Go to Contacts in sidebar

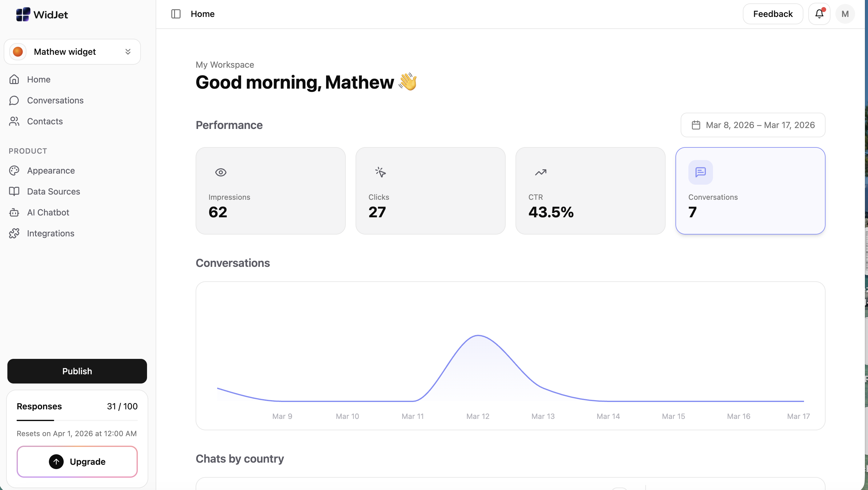[x=45, y=121]
